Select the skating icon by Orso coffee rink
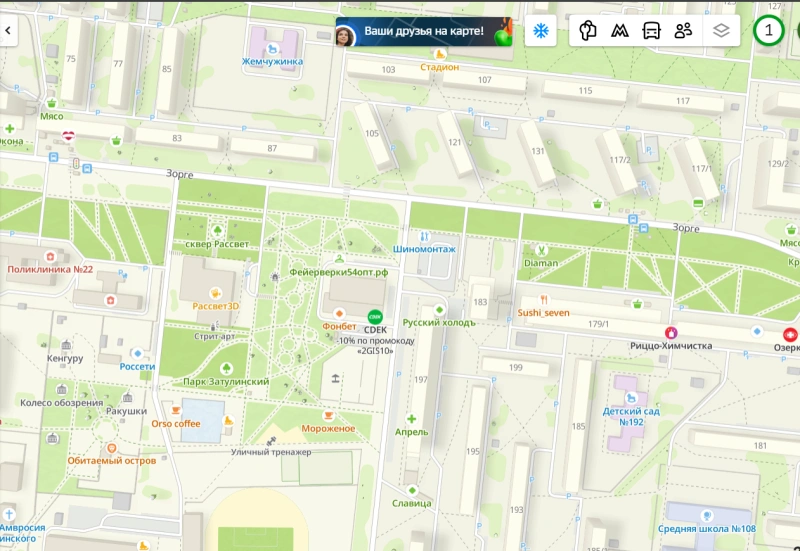Screen dimensions: 800x551 [x=229, y=420]
